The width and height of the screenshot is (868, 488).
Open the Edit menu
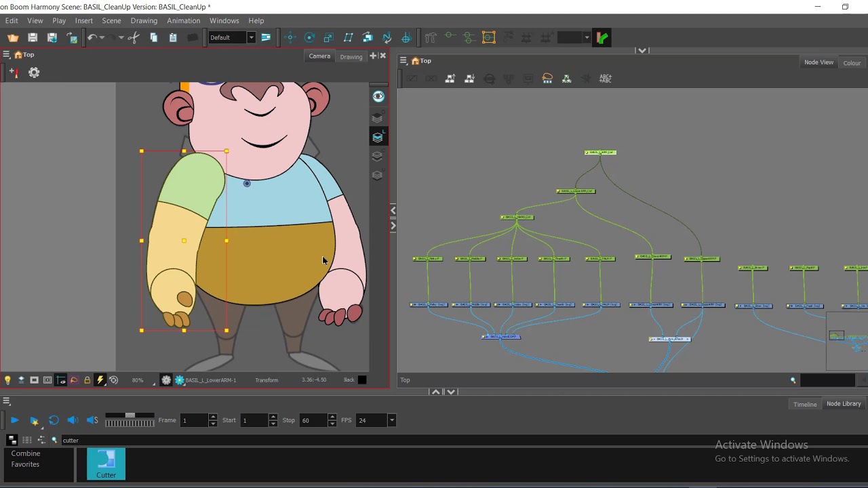12,20
